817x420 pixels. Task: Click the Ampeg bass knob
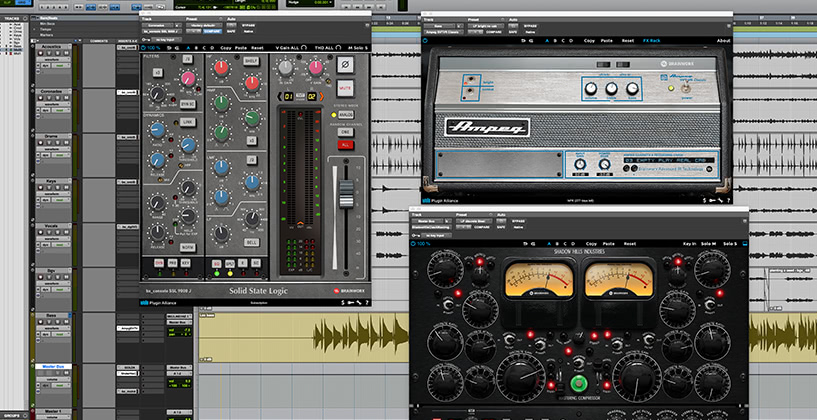point(632,88)
